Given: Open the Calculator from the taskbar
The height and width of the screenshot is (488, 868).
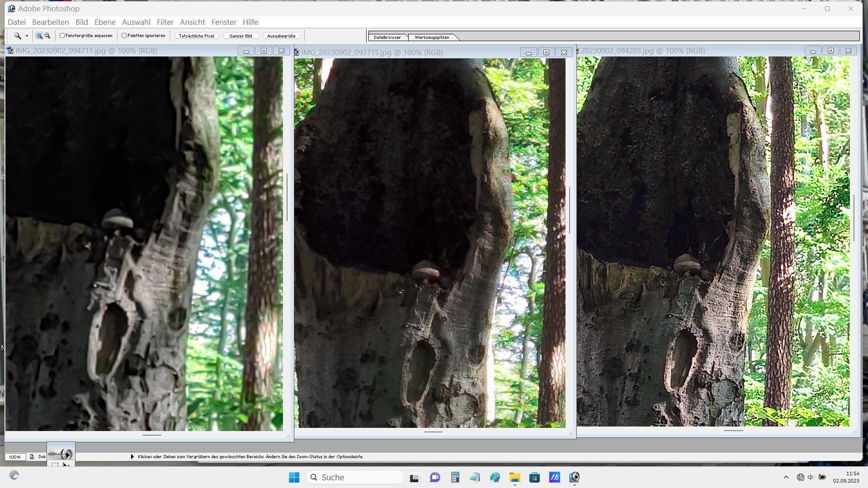Looking at the screenshot, I should pos(455,477).
